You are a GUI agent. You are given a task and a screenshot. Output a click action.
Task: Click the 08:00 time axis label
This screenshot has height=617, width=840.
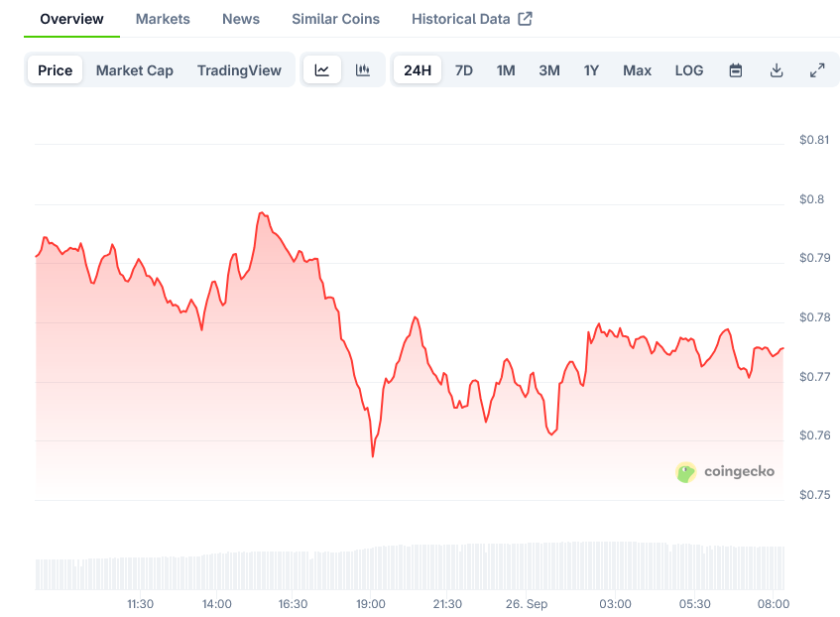tap(774, 604)
